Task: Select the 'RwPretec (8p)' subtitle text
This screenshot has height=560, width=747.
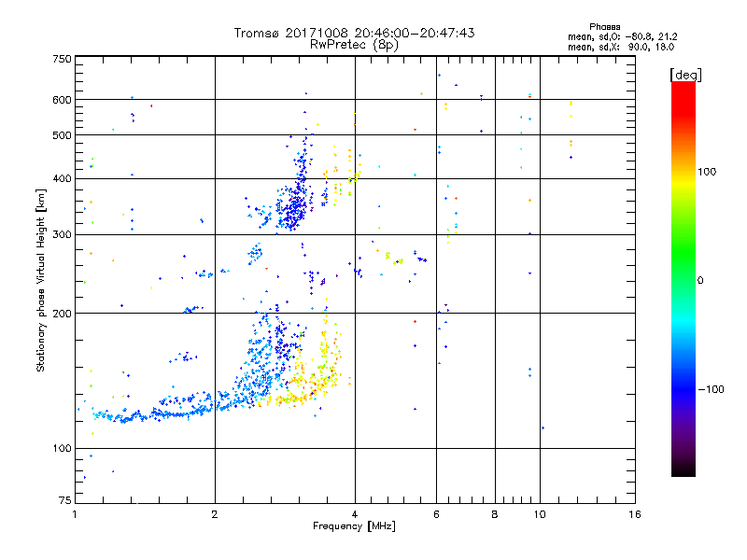Action: coord(354,45)
